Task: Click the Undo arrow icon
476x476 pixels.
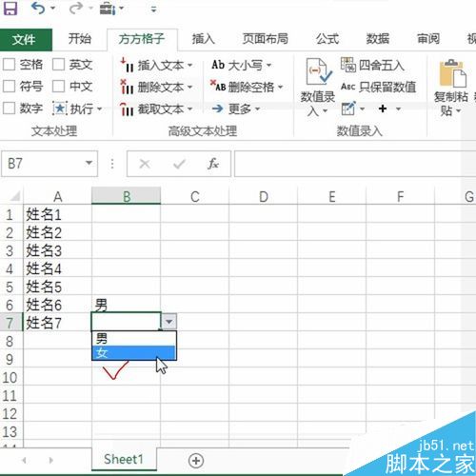Action: click(38, 8)
